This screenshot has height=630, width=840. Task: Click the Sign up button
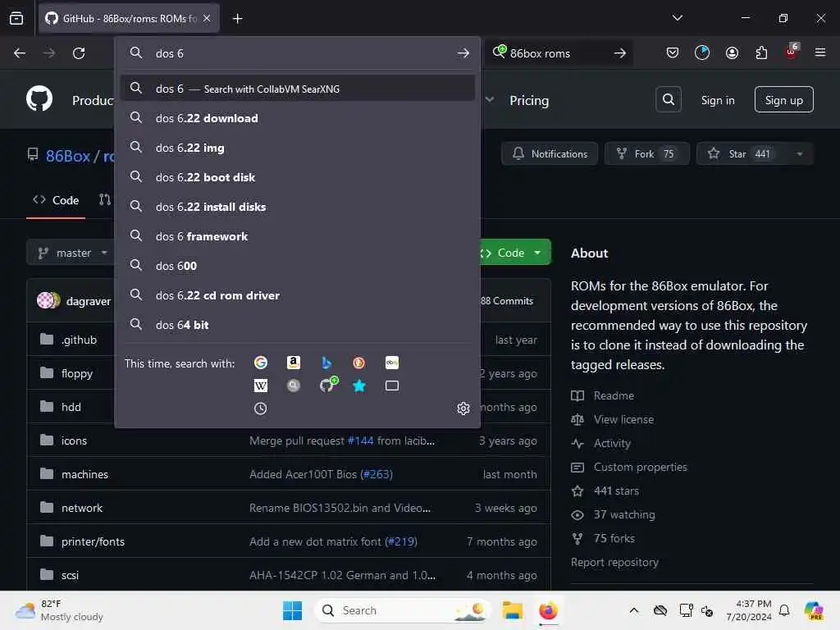[783, 99]
